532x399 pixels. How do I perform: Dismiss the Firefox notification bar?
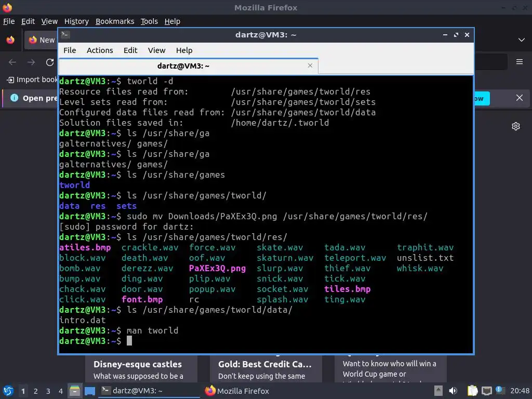point(519,98)
